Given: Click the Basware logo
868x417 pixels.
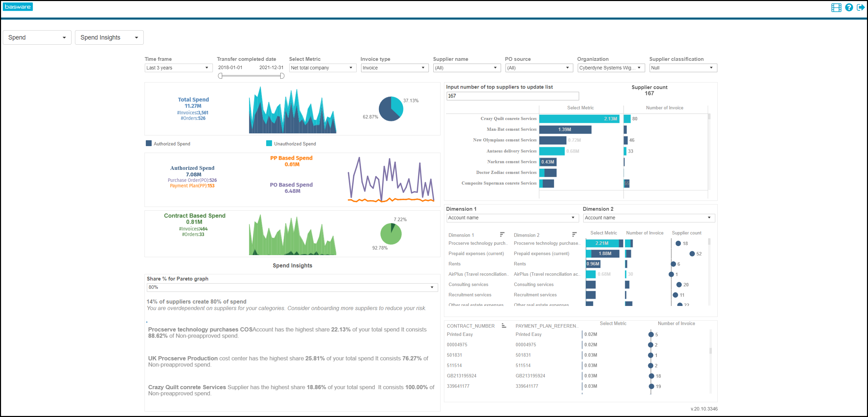Looking at the screenshot, I should pyautogui.click(x=18, y=7).
